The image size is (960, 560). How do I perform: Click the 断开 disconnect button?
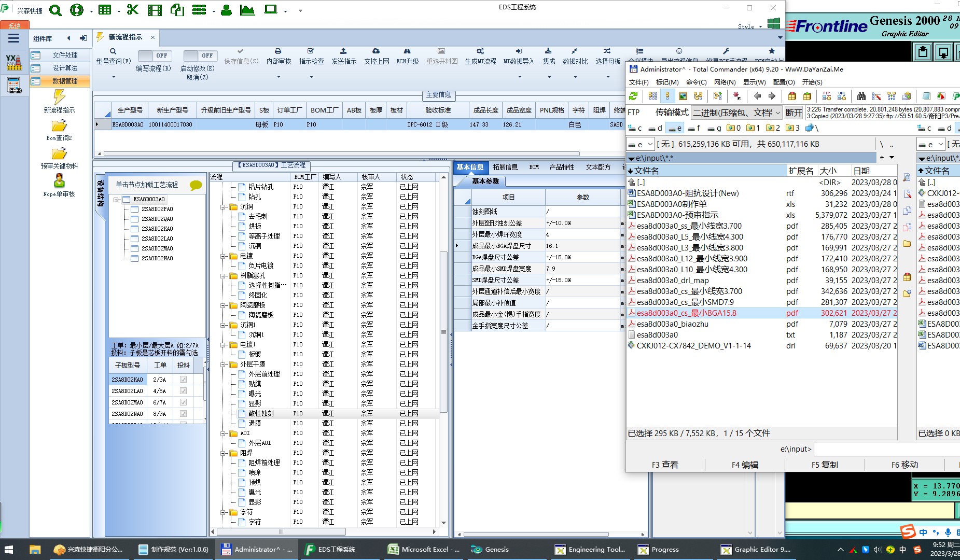point(794,113)
